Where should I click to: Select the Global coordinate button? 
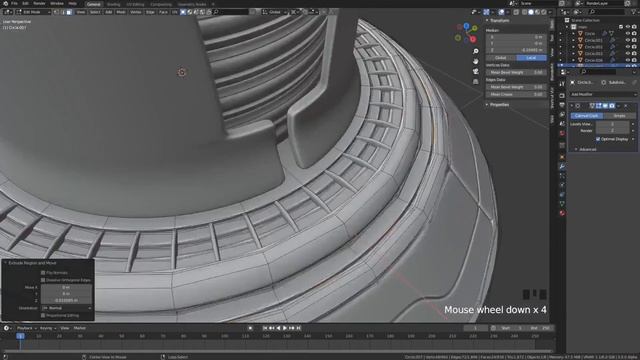(x=501, y=58)
